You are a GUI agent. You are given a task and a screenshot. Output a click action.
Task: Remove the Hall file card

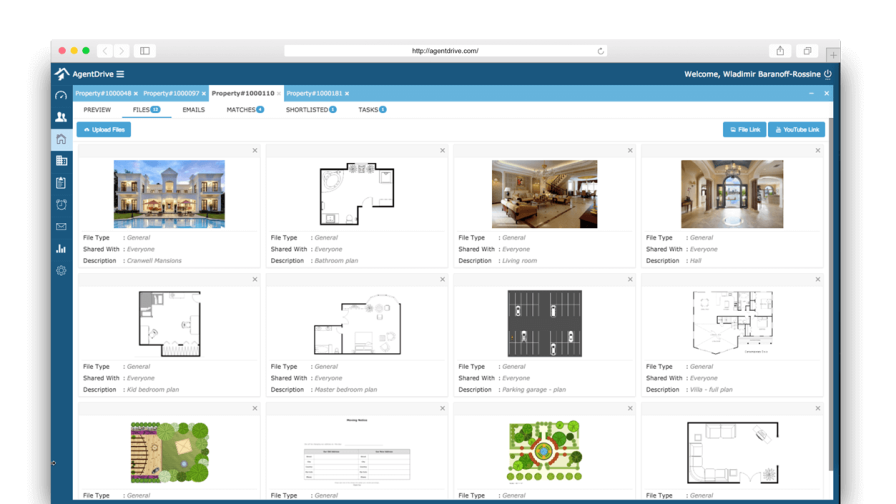point(818,150)
